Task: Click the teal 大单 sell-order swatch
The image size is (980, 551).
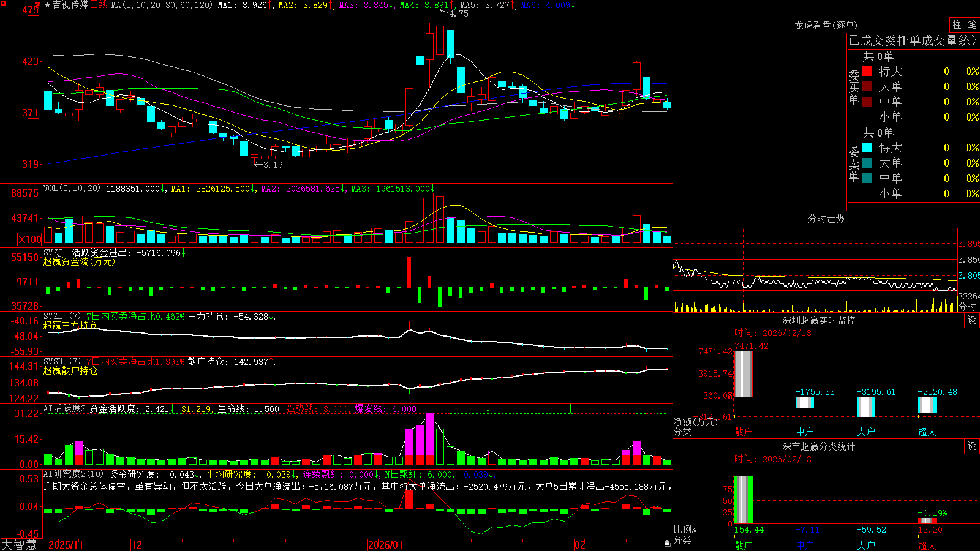Action: [x=867, y=163]
